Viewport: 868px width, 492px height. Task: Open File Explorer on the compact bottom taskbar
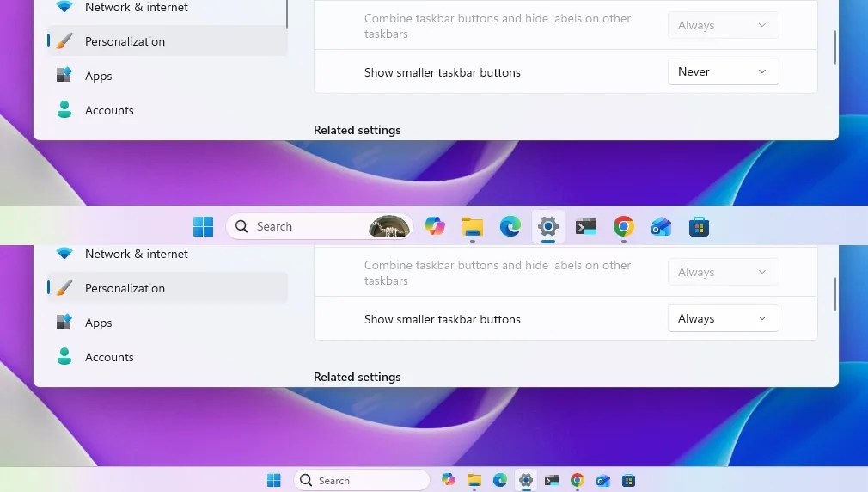click(x=474, y=480)
